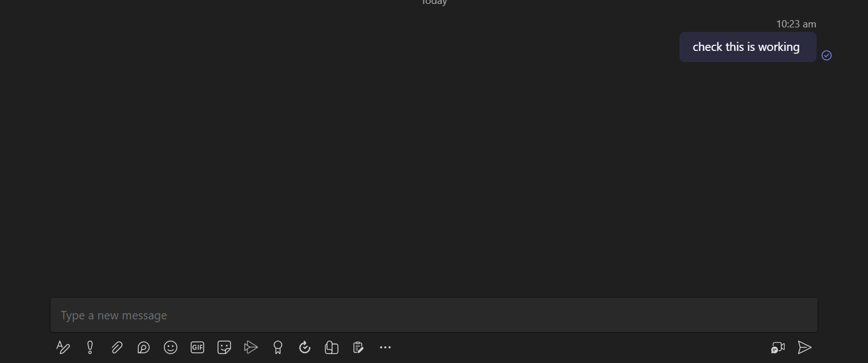Set delivery options with exclamation icon
Screen dimensions: 868x363
pyautogui.click(x=90, y=347)
